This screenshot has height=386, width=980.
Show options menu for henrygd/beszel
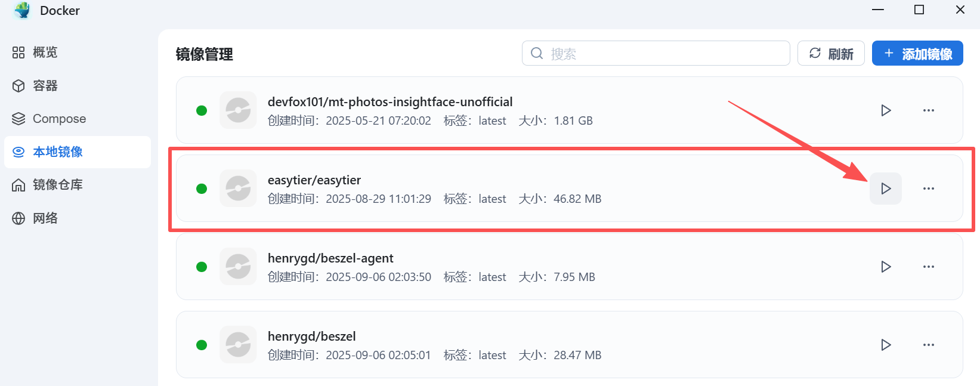click(929, 345)
